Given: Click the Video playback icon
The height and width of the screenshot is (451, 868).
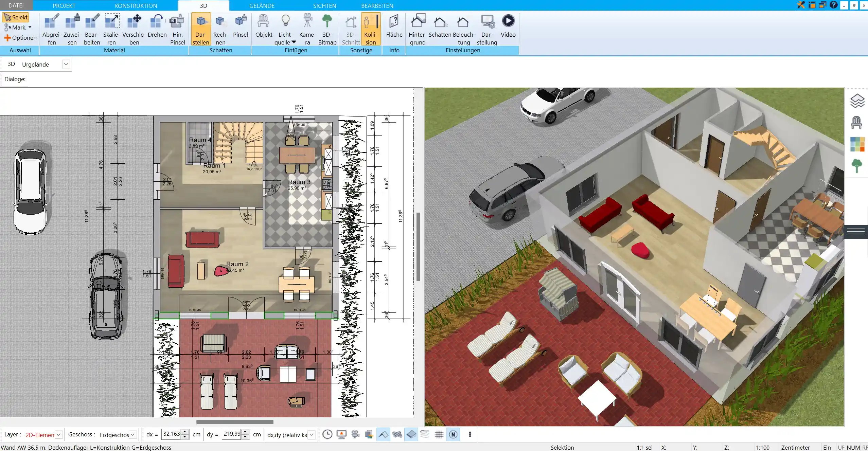Looking at the screenshot, I should (x=508, y=21).
